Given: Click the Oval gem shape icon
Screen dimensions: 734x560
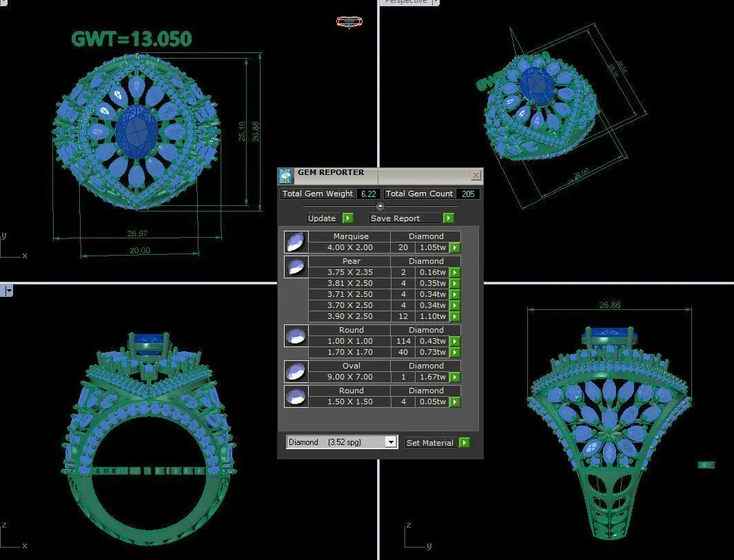Looking at the screenshot, I should [296, 371].
